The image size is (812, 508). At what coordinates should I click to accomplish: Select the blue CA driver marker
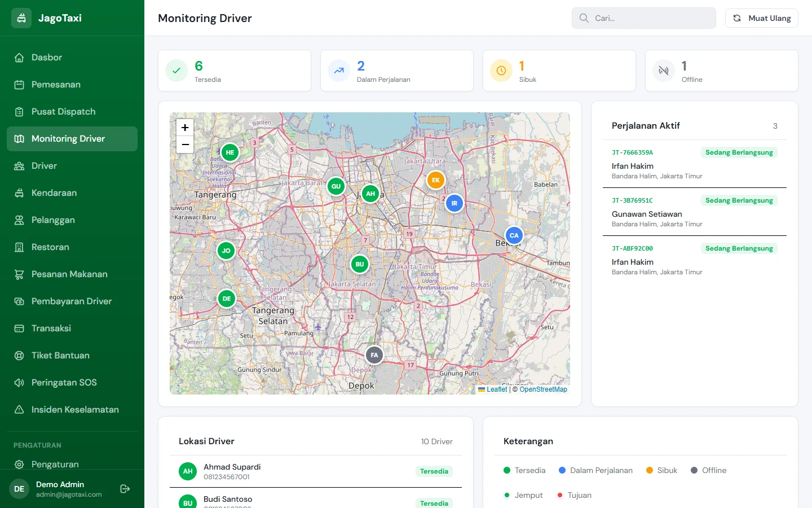pos(514,235)
